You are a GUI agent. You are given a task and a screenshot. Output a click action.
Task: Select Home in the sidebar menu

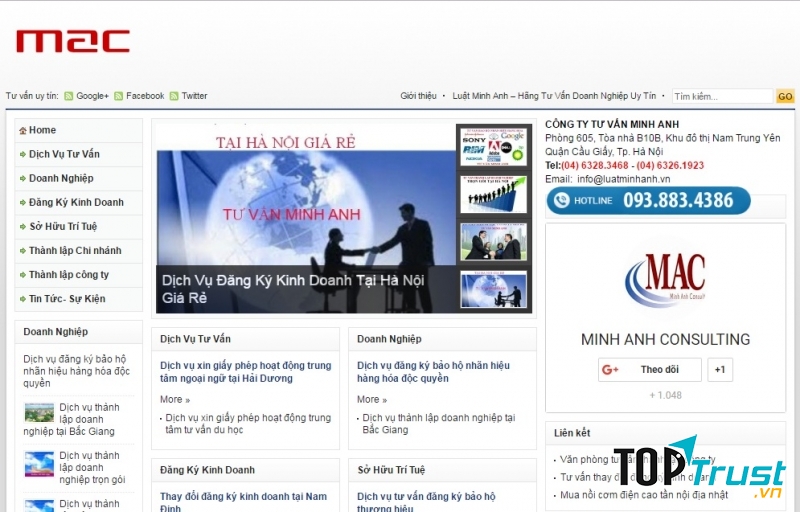click(x=79, y=130)
